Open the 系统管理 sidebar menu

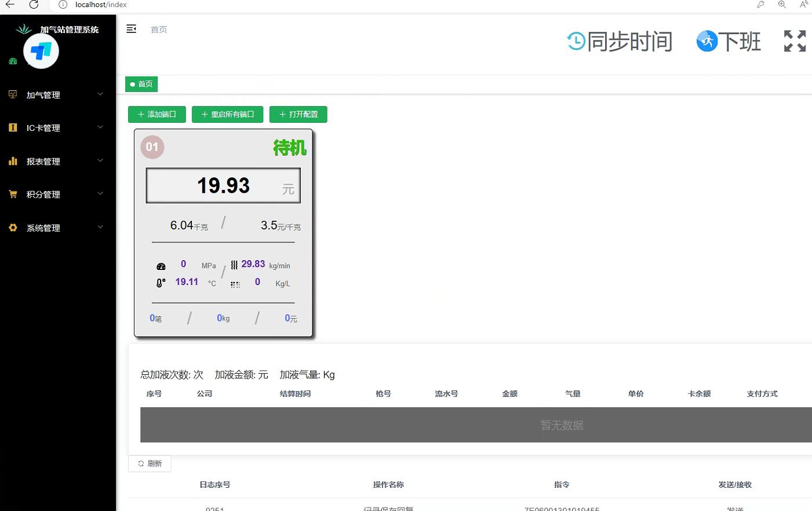click(x=58, y=228)
